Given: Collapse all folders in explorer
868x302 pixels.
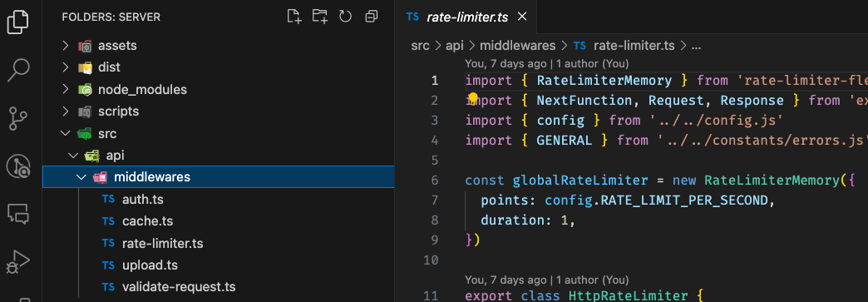Looking at the screenshot, I should pyautogui.click(x=372, y=17).
